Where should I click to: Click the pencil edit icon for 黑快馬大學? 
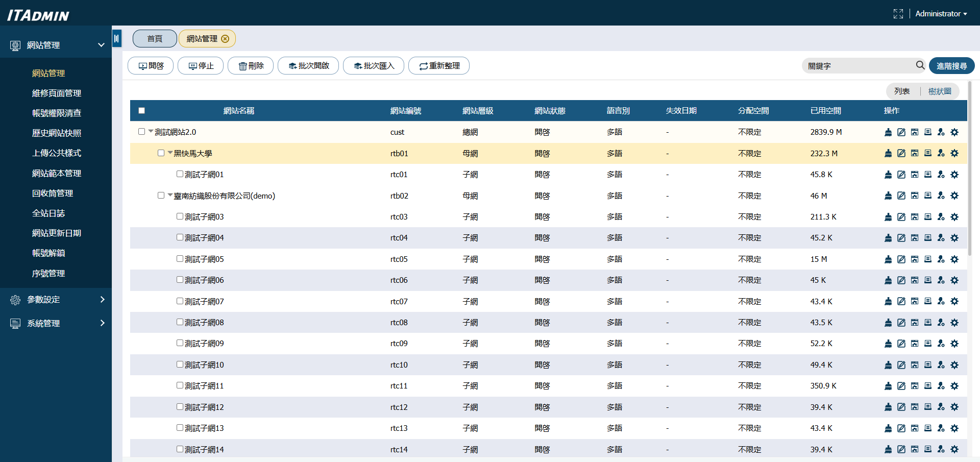click(x=901, y=153)
